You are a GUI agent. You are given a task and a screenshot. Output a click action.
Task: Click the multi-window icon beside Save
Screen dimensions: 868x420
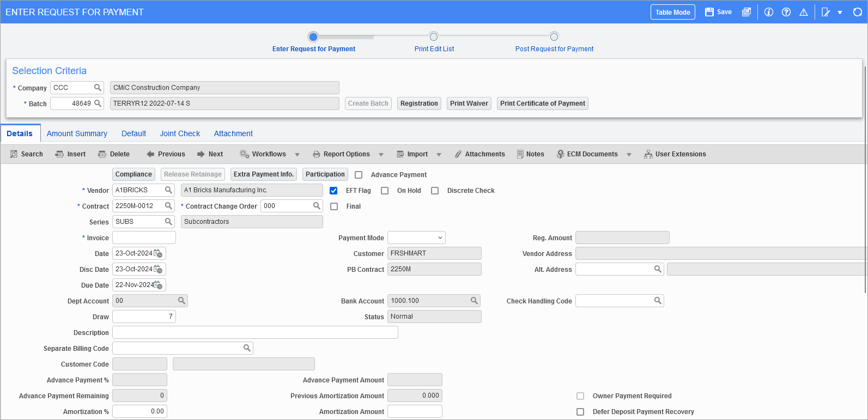pyautogui.click(x=746, y=12)
